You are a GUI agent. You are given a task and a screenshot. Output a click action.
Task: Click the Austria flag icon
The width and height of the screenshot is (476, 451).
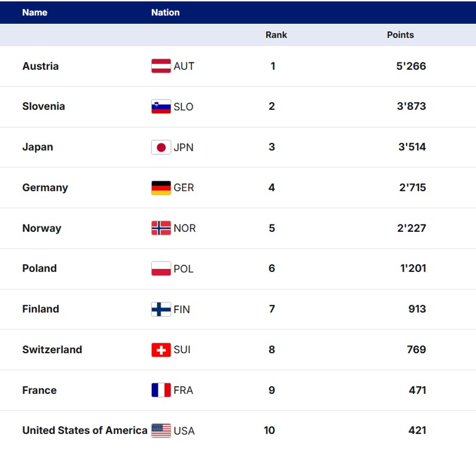point(161,66)
